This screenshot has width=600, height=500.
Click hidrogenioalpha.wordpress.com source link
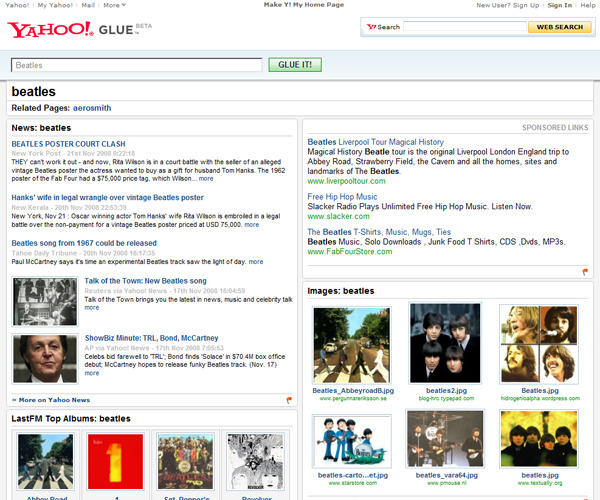click(x=540, y=398)
